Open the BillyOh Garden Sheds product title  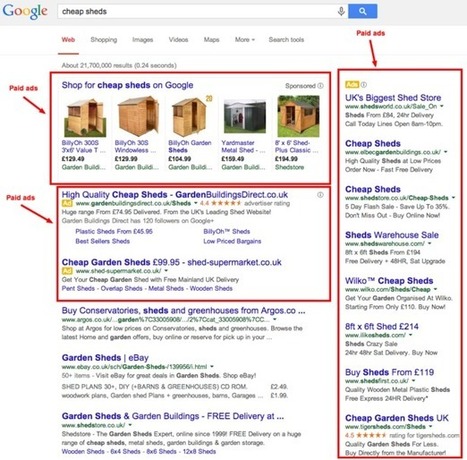190,146
